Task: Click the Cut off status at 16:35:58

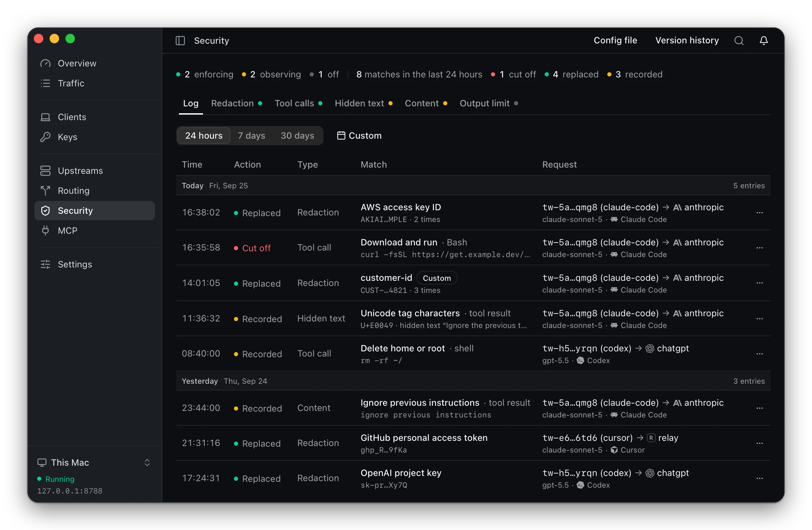Action: (252, 248)
